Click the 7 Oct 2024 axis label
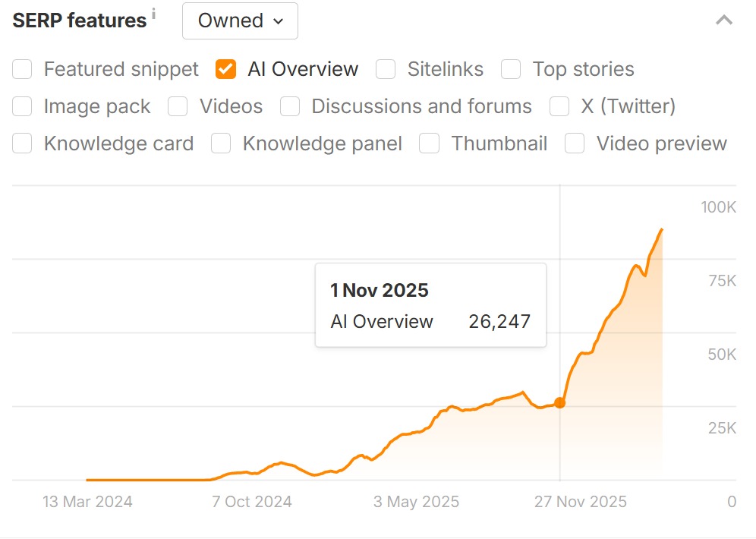The height and width of the screenshot is (539, 756). pyautogui.click(x=252, y=502)
